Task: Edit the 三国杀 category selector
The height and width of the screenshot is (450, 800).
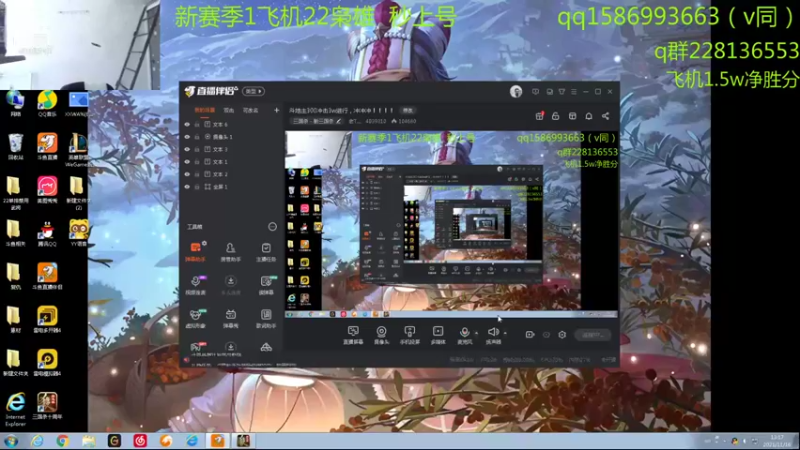Action: [316, 121]
